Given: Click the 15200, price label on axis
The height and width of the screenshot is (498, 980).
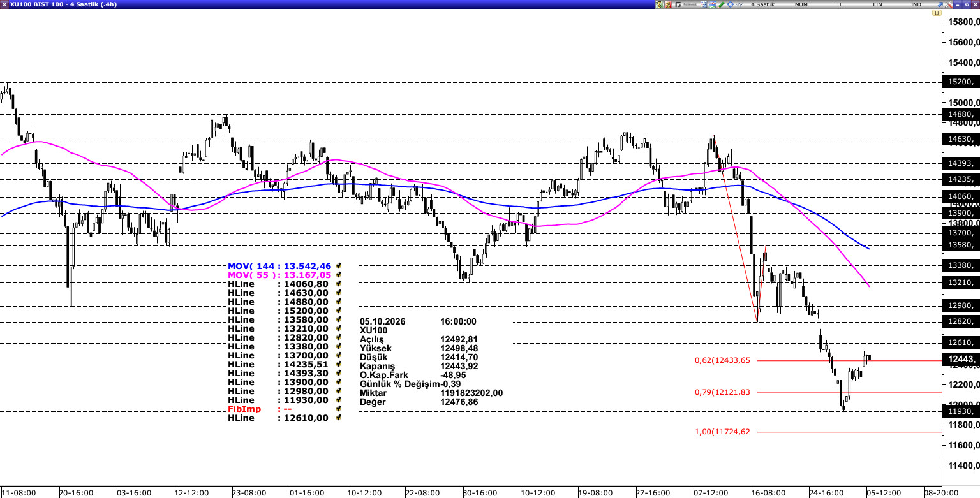Looking at the screenshot, I should click(x=961, y=82).
